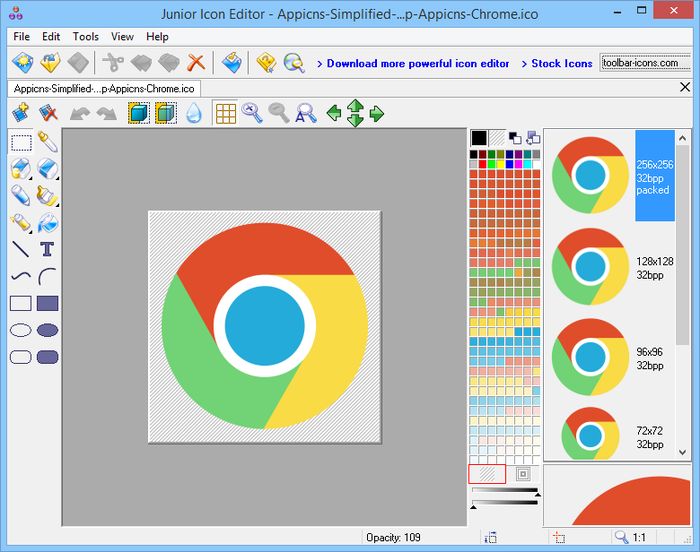The height and width of the screenshot is (552, 700).
Task: Close the document tab with X
Action: [x=684, y=88]
